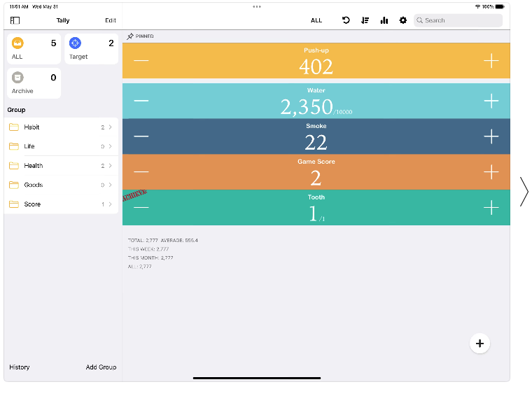Decrement the Water counter
The width and height of the screenshot is (532, 396).
click(x=141, y=101)
